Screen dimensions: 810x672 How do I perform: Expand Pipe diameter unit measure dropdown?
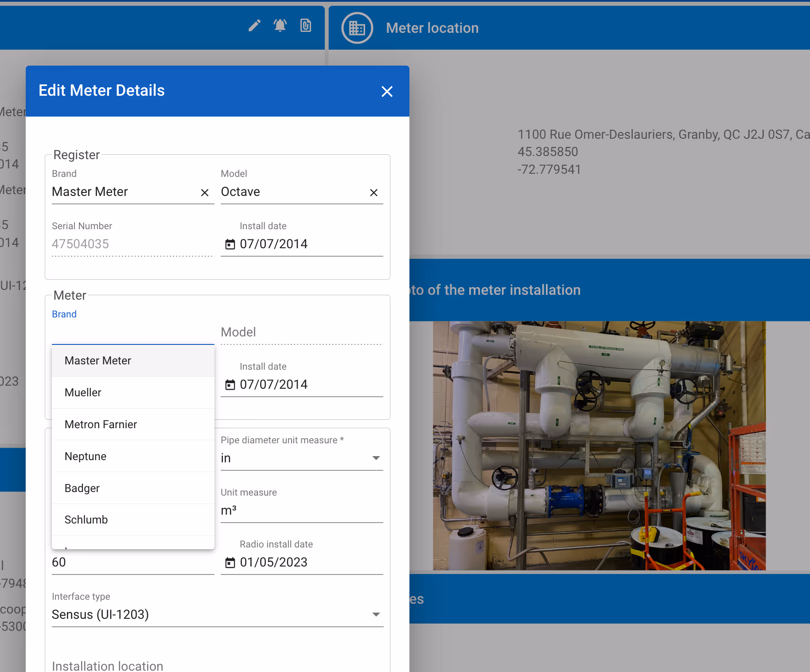(376, 458)
